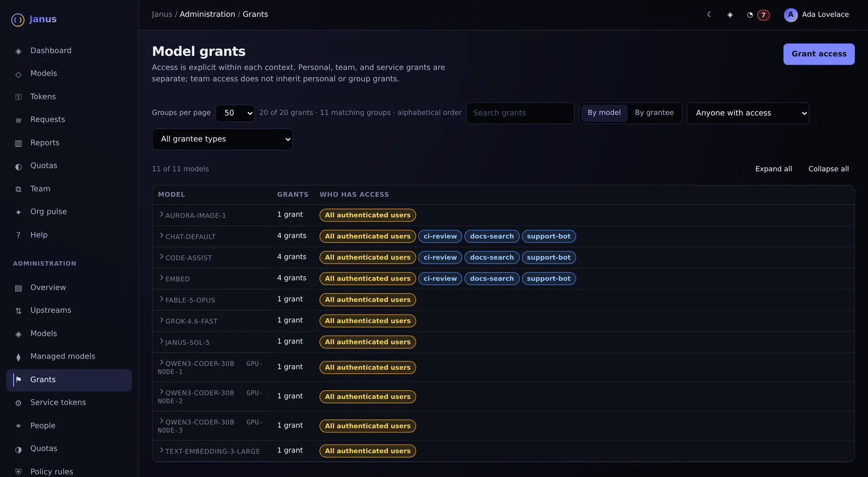Click the Tokens key icon in sidebar

18,97
